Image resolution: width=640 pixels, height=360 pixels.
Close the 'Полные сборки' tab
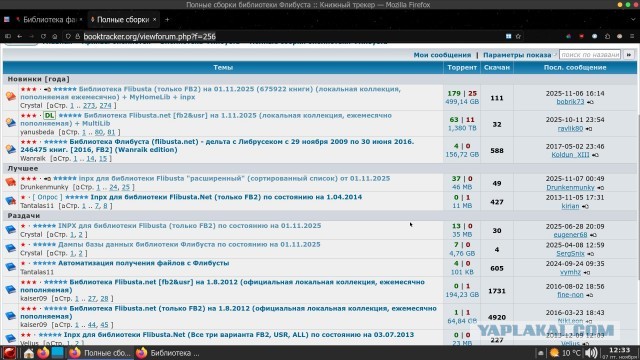[155, 20]
